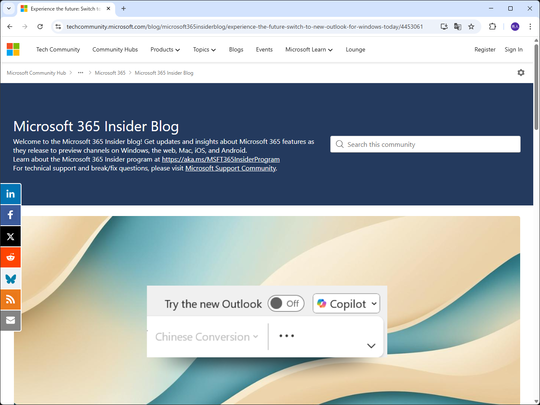
Task: Share the post on Reddit
Action: pos(10,257)
